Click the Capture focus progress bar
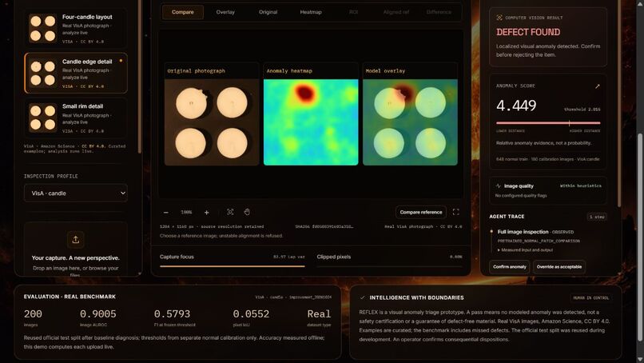This screenshot has height=363, width=644. (233, 266)
